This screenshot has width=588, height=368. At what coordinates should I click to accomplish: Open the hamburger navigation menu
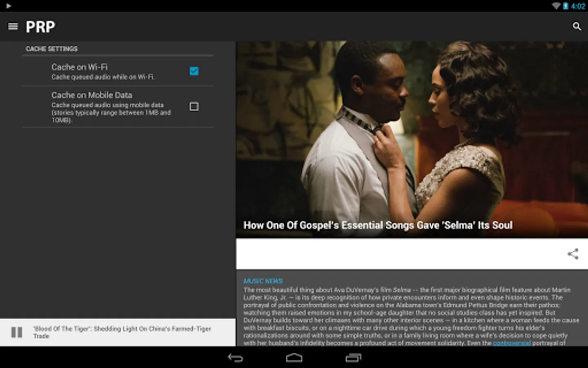click(13, 27)
